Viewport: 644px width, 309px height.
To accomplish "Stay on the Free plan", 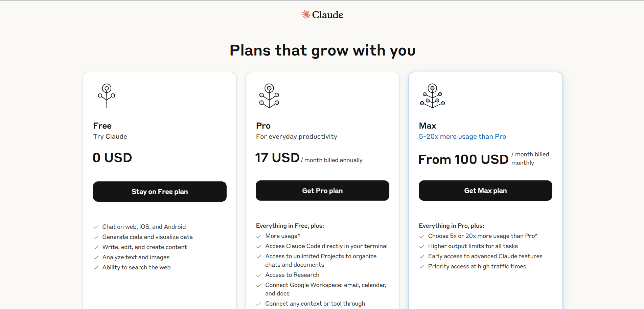I will tap(160, 192).
